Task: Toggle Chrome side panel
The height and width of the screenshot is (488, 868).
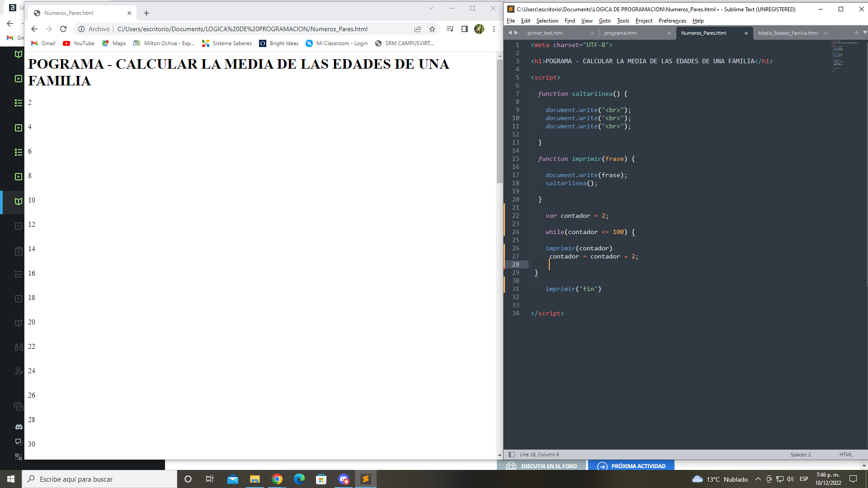Action: click(464, 29)
